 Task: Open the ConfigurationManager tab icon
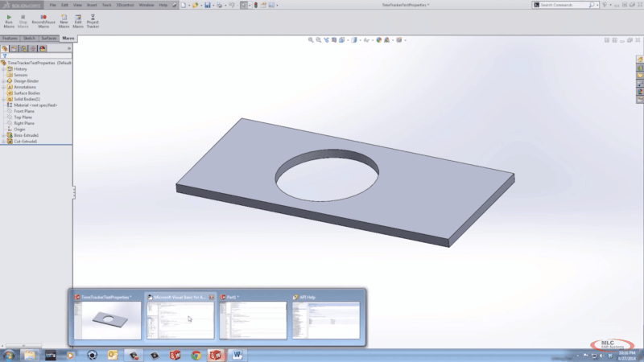pos(24,48)
